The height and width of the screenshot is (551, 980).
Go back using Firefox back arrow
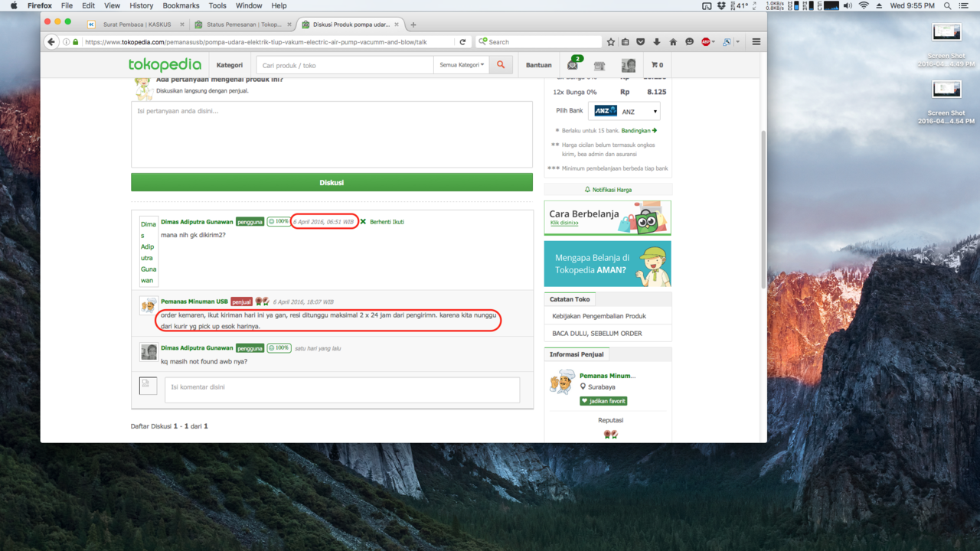[51, 42]
